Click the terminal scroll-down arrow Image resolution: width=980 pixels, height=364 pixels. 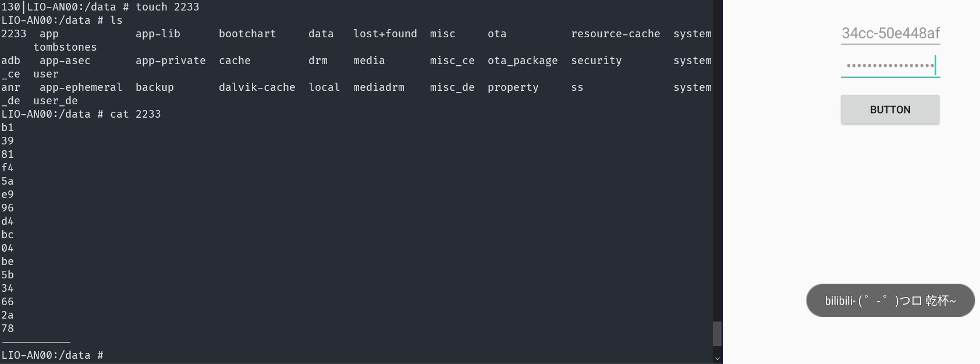[x=717, y=359]
